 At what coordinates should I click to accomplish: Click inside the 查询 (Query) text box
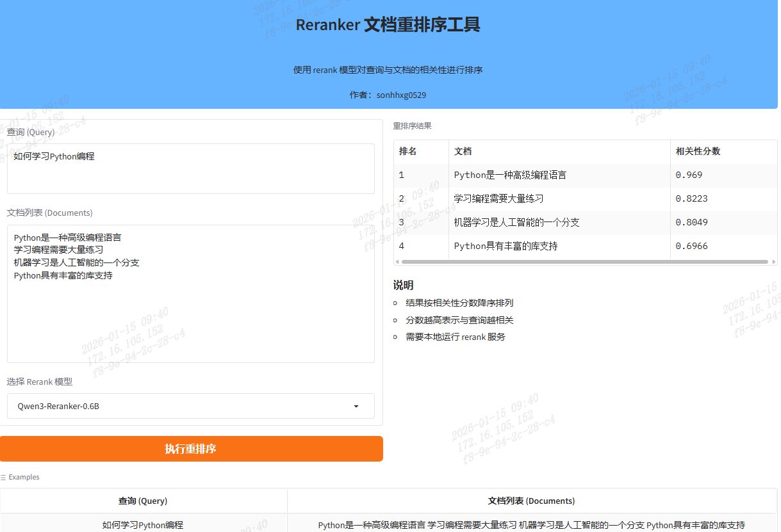click(x=190, y=168)
